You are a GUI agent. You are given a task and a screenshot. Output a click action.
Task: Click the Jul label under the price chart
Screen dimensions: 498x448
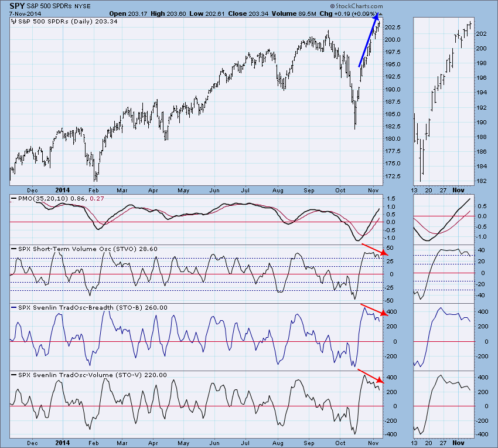click(245, 190)
